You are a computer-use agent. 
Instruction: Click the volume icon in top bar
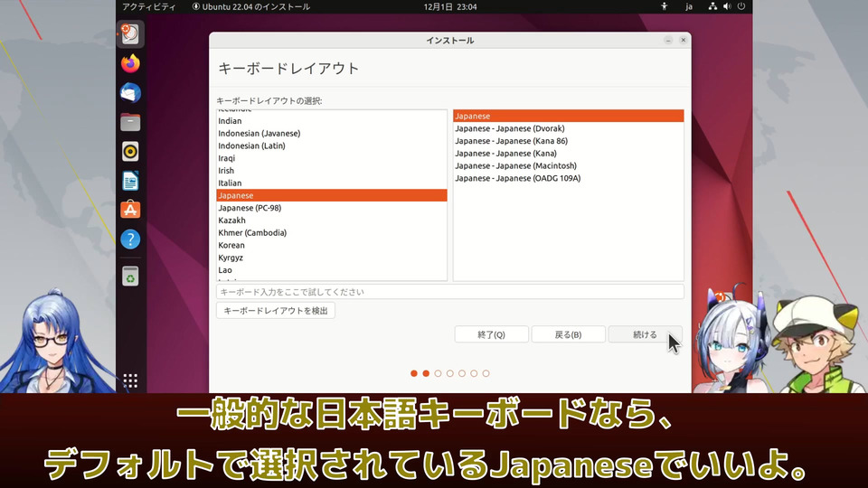point(727,6)
